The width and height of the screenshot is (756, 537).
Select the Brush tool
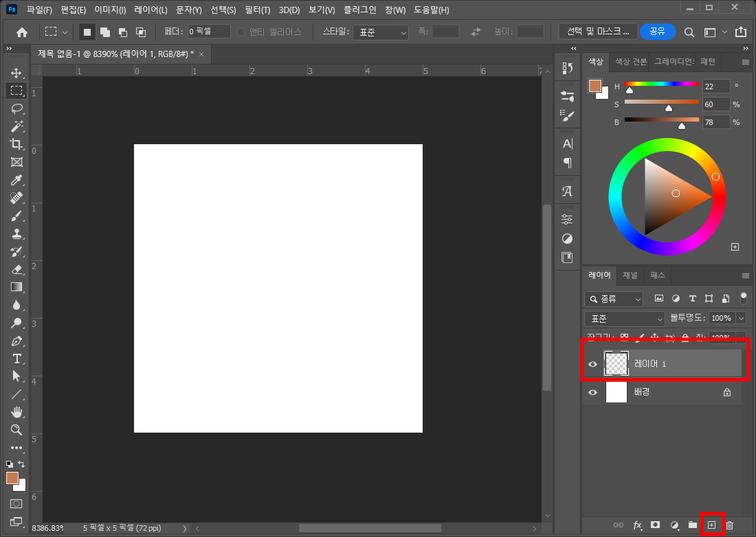[x=16, y=216]
